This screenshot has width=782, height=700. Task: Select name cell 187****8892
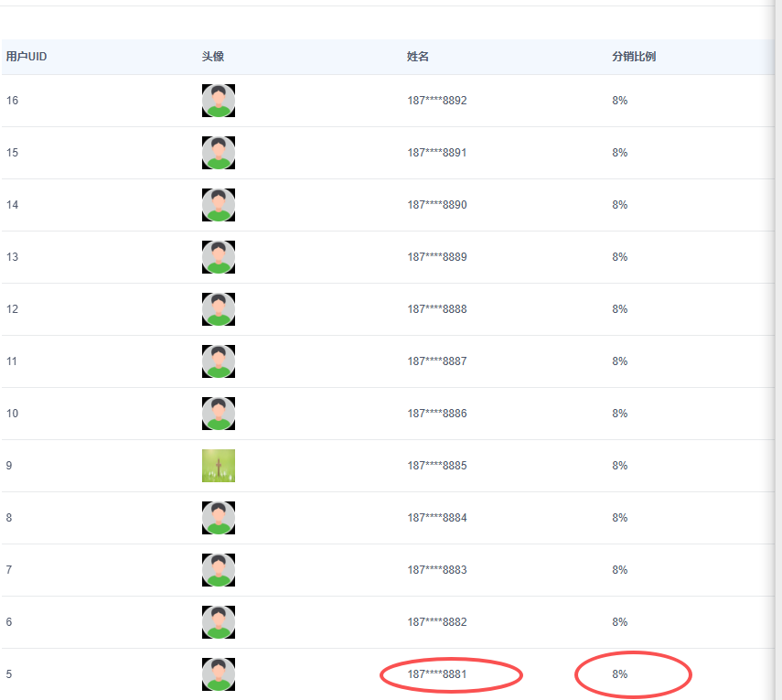coord(437,101)
